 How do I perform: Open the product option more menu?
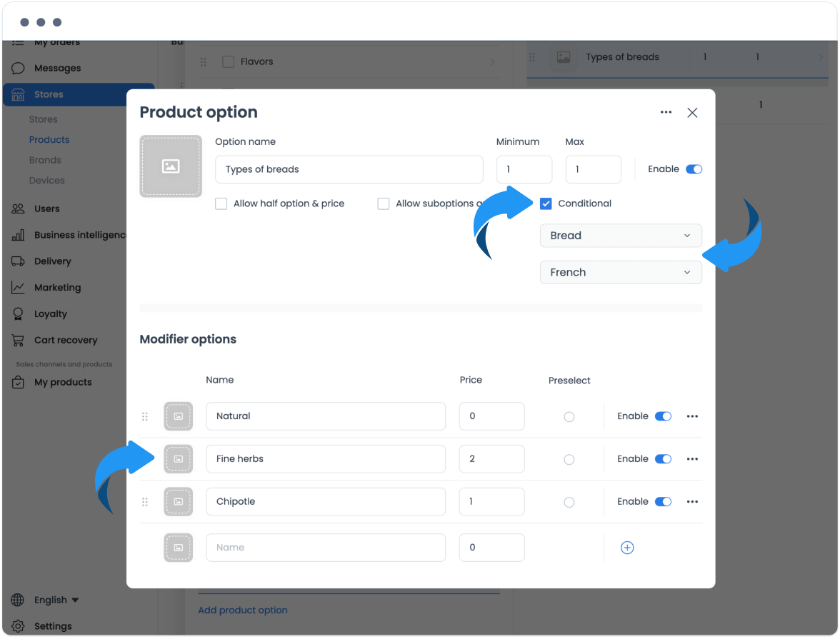[666, 113]
